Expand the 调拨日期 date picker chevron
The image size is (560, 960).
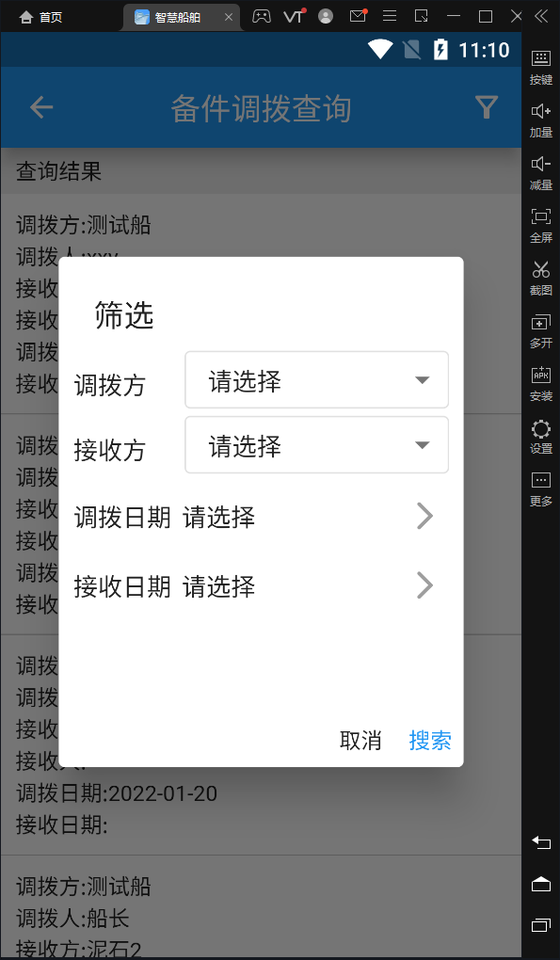pos(424,516)
